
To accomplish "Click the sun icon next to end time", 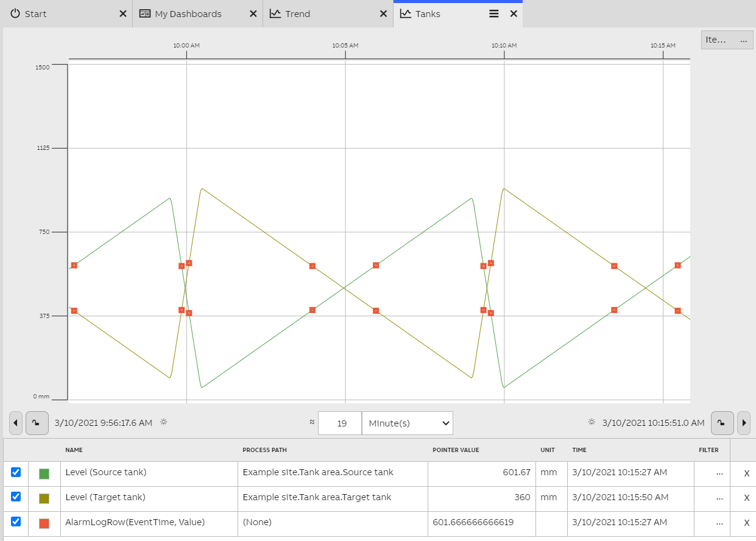I will (x=592, y=422).
